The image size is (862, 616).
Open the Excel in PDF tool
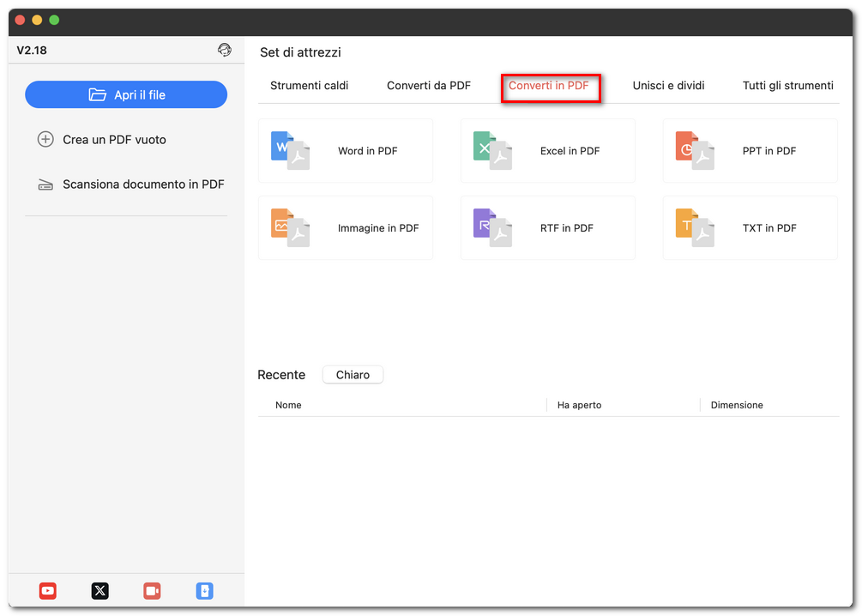tap(547, 150)
